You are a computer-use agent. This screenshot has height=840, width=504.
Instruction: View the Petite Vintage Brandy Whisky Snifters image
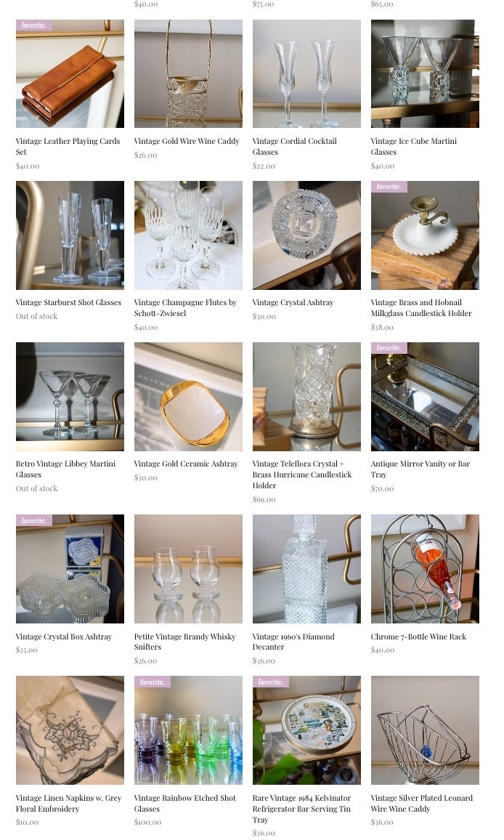(x=188, y=569)
